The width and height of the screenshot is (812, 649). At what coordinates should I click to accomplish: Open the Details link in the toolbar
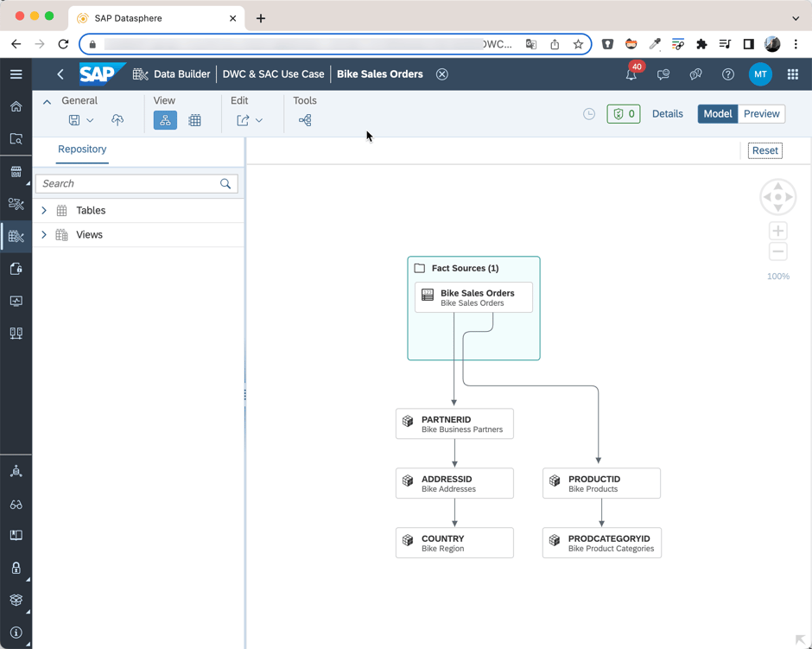667,113
